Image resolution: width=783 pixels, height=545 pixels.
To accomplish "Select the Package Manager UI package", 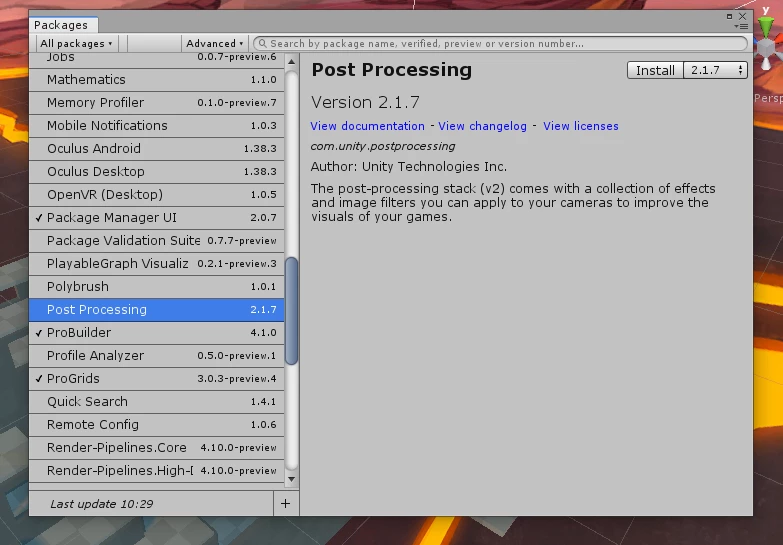I will point(157,217).
